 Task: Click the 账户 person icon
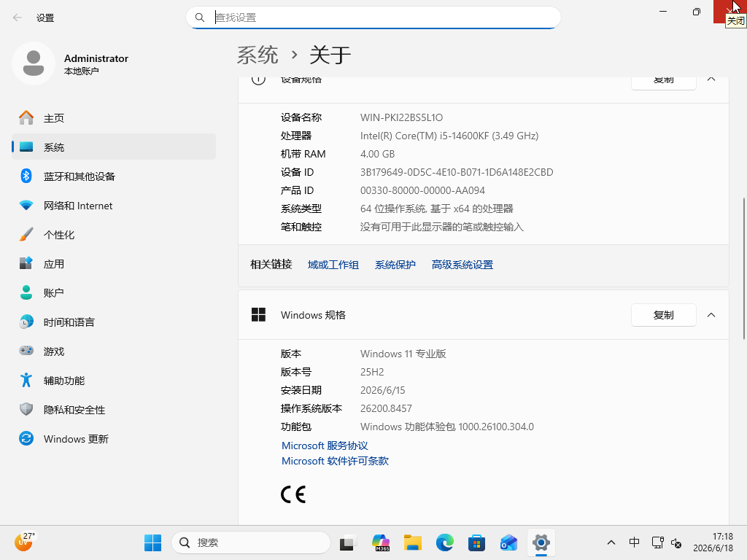[26, 292]
